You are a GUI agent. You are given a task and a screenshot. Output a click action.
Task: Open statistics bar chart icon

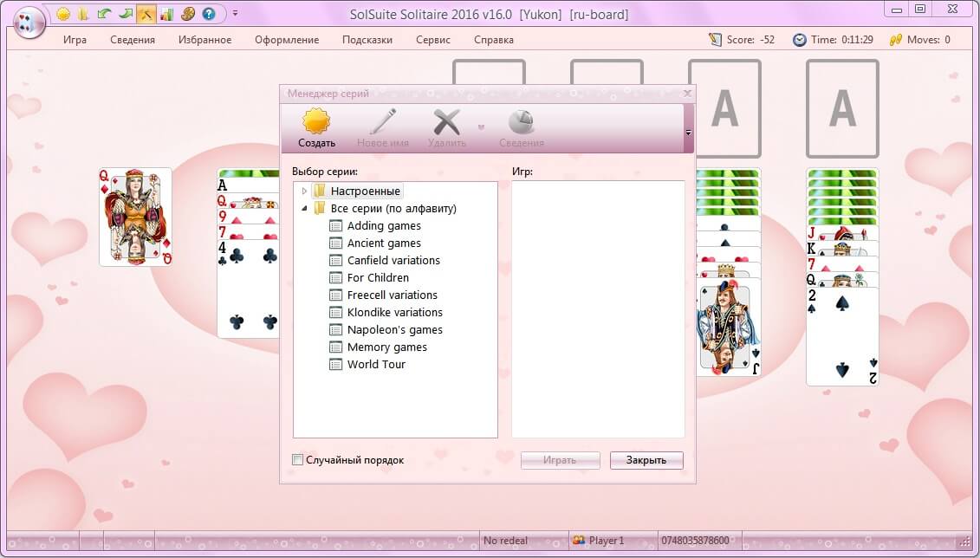click(x=167, y=14)
